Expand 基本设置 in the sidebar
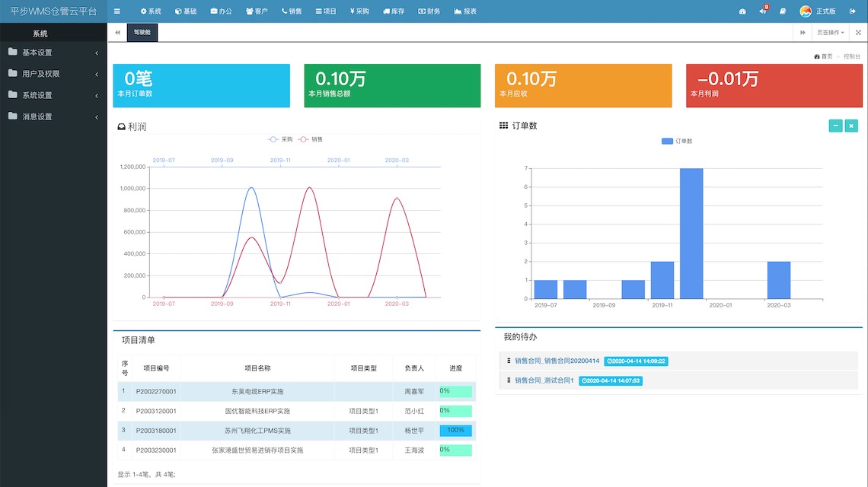The height and width of the screenshot is (487, 868). pyautogui.click(x=53, y=53)
